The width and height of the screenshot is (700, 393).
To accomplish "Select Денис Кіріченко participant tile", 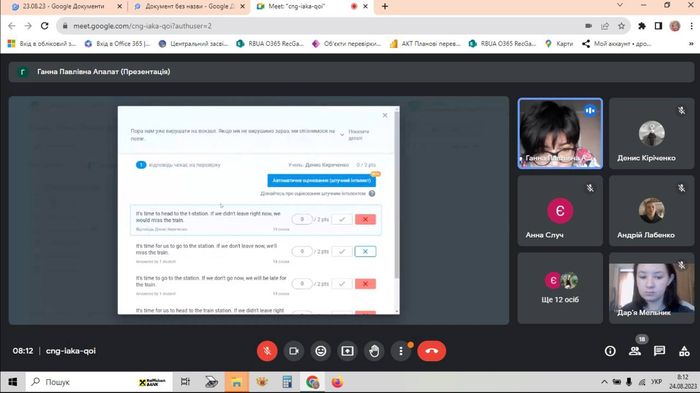I will 651,134.
